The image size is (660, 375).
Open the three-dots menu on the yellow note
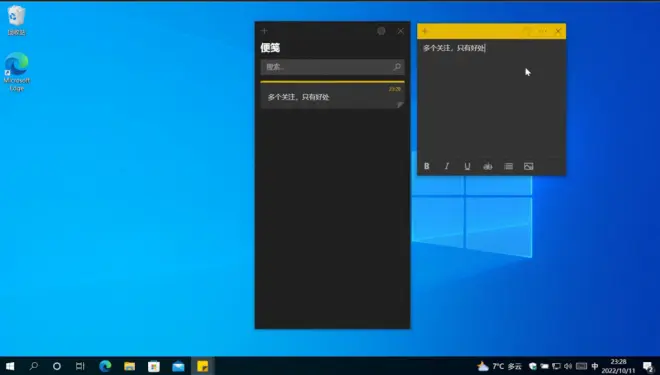[543, 31]
